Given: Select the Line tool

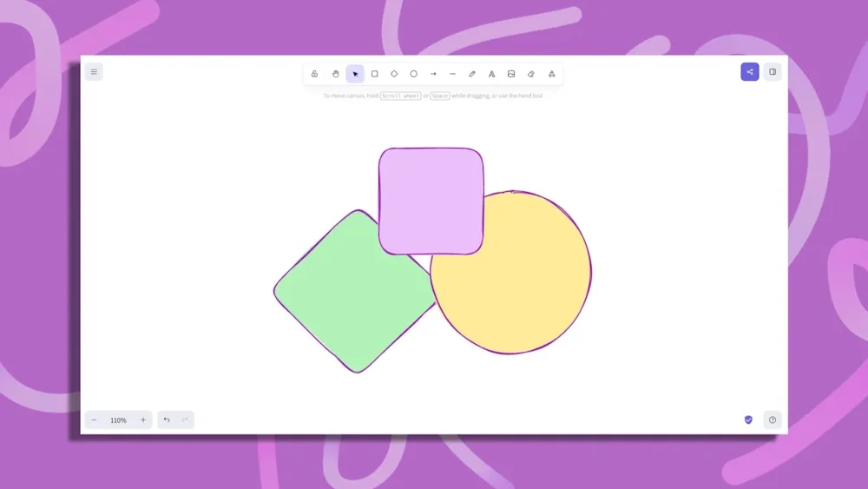Looking at the screenshot, I should [452, 74].
